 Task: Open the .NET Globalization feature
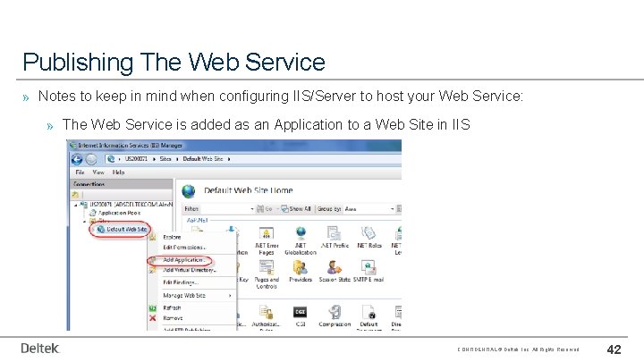[301, 240]
